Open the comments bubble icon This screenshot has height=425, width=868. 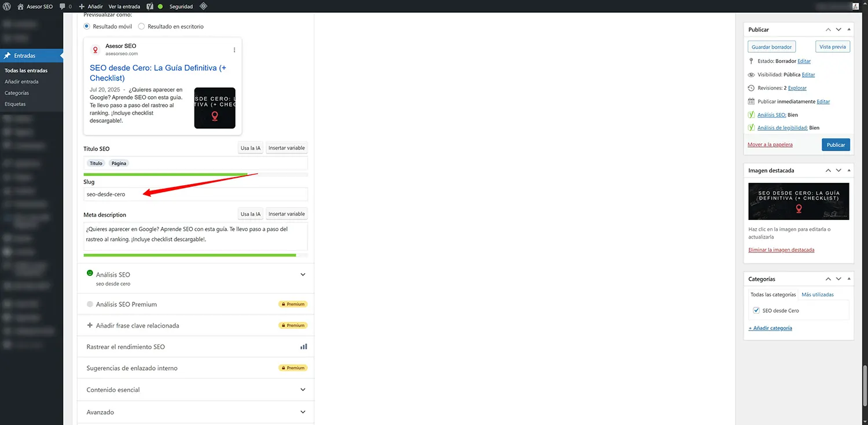tap(62, 6)
